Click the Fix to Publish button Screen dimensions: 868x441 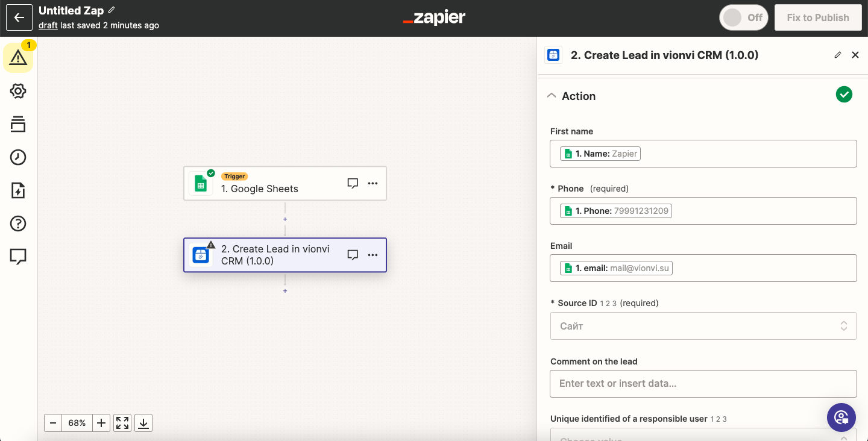(x=817, y=17)
